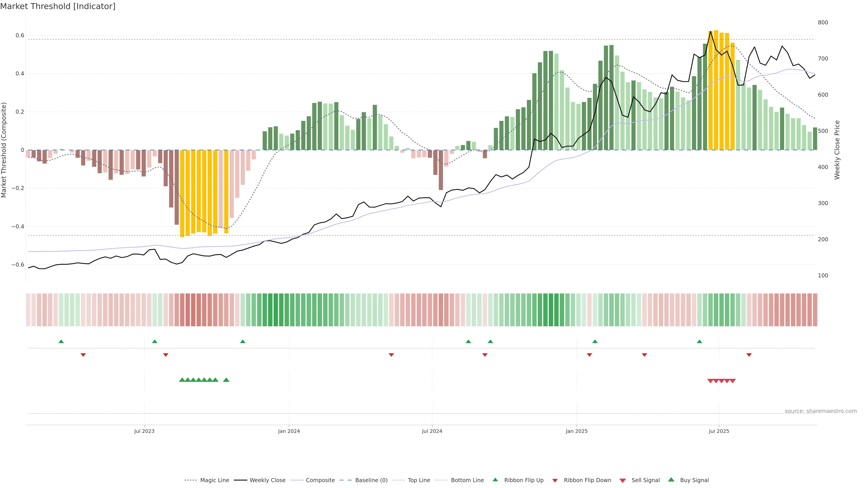Click the last Ribbon Flip Up marker before Jul 2025

click(700, 342)
